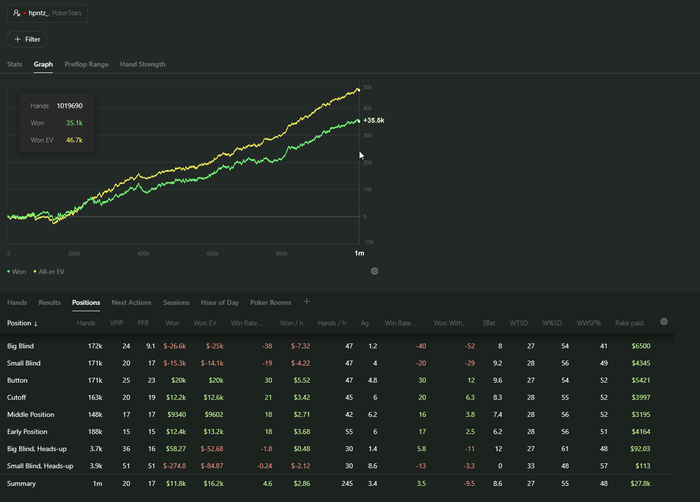Click the player icon beside hpntz_
The height and width of the screenshot is (502, 700).
point(17,16)
